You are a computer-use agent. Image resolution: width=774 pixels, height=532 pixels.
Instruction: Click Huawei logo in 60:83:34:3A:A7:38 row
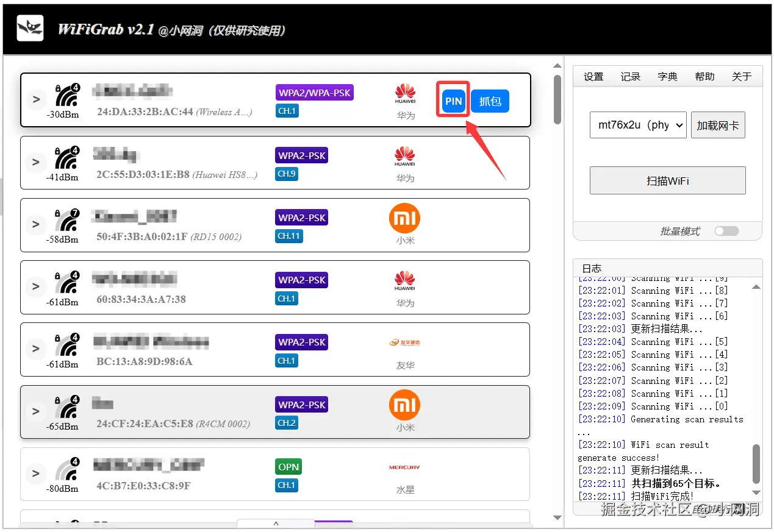pos(405,281)
